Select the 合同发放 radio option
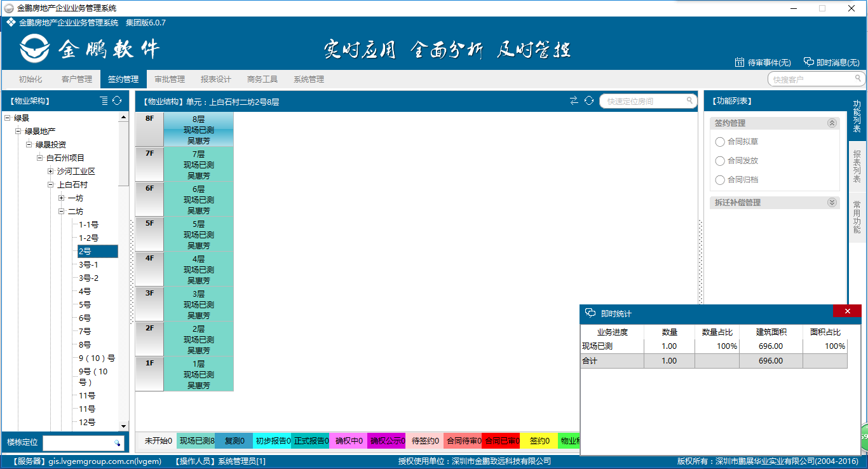The height and width of the screenshot is (469, 868). tap(720, 161)
